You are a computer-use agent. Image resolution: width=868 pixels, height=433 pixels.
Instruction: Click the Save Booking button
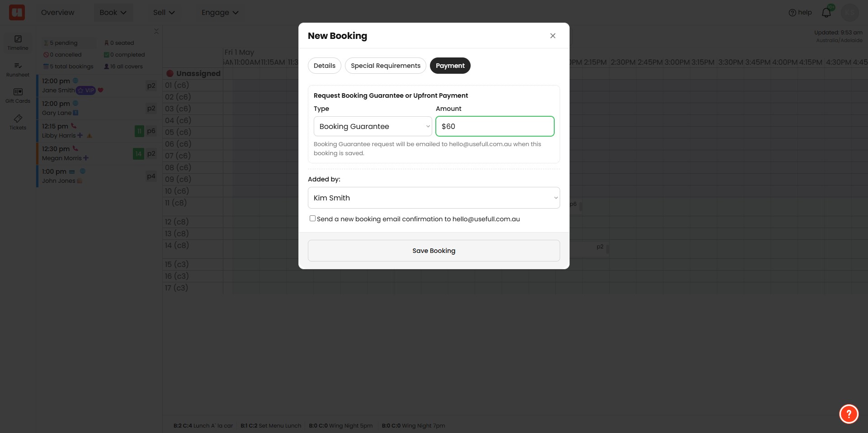pyautogui.click(x=434, y=251)
